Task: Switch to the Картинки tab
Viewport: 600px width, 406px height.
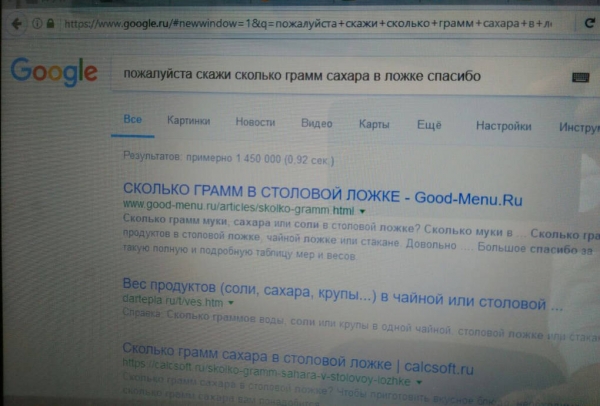Action: point(189,121)
